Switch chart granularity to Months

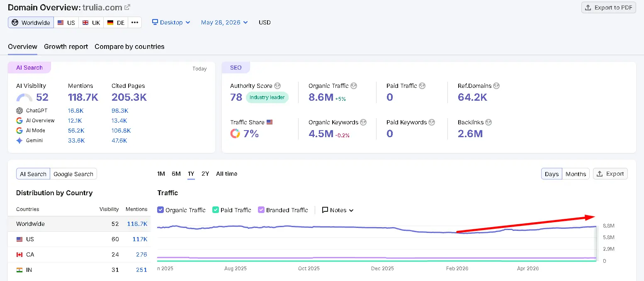click(x=576, y=174)
